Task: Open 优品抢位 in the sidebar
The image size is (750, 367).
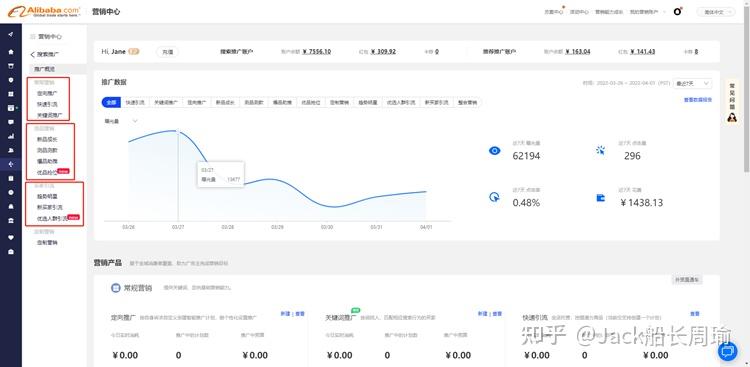Action: tap(47, 172)
